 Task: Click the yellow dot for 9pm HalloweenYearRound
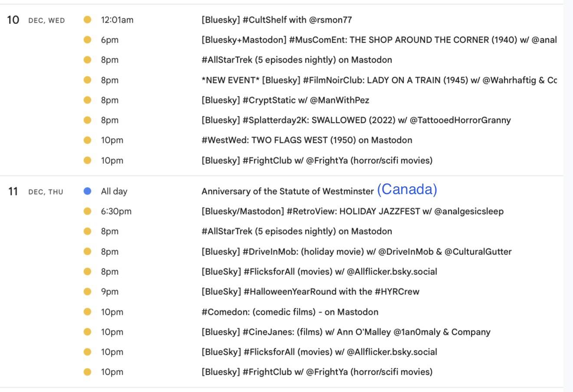coord(87,292)
